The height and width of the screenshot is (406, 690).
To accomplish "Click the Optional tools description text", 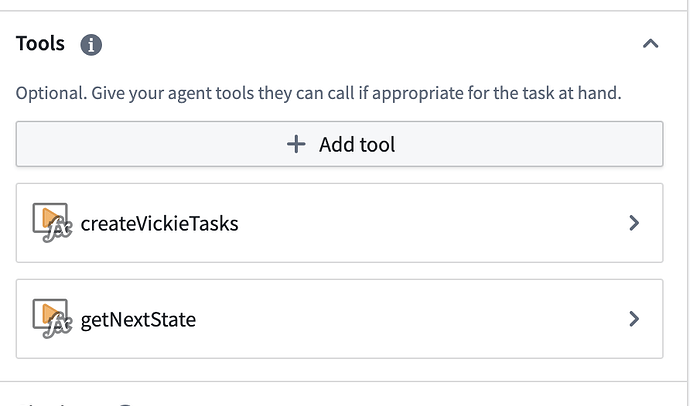I will [319, 93].
